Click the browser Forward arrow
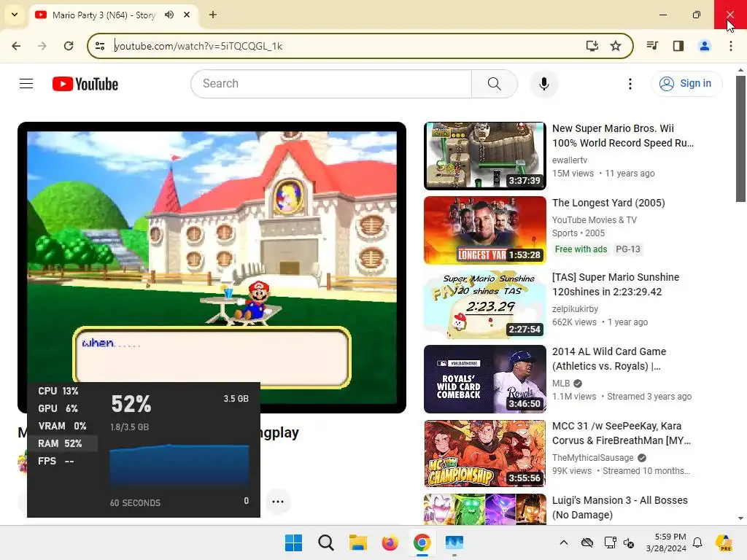This screenshot has width=747, height=560. [42, 46]
